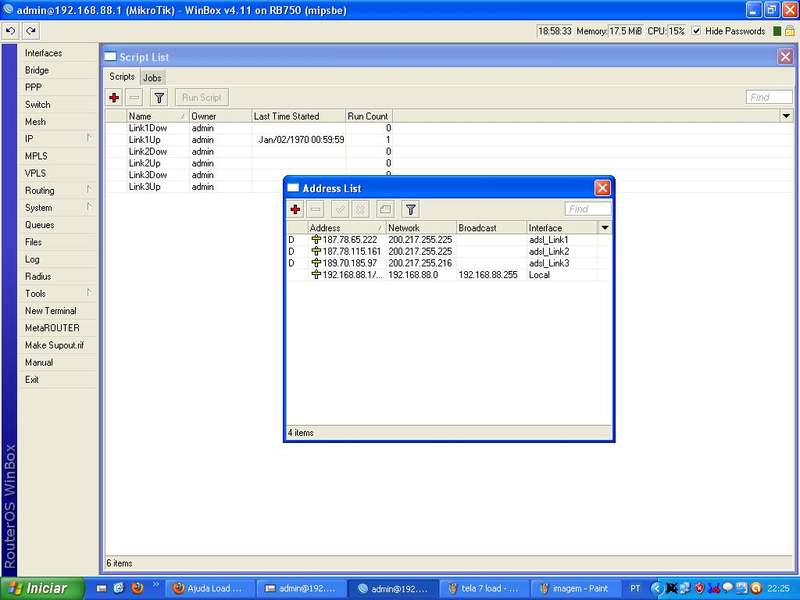Expand the Tools submenu
This screenshot has width=800, height=600.
[89, 292]
